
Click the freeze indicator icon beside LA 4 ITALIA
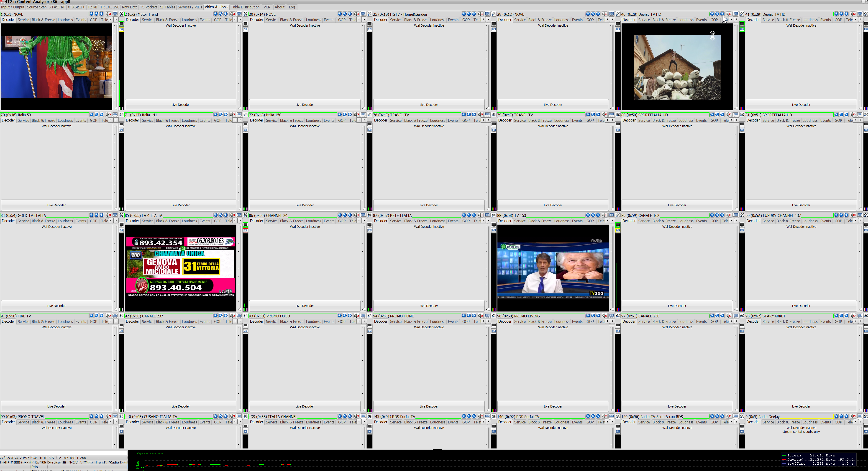tap(246, 230)
